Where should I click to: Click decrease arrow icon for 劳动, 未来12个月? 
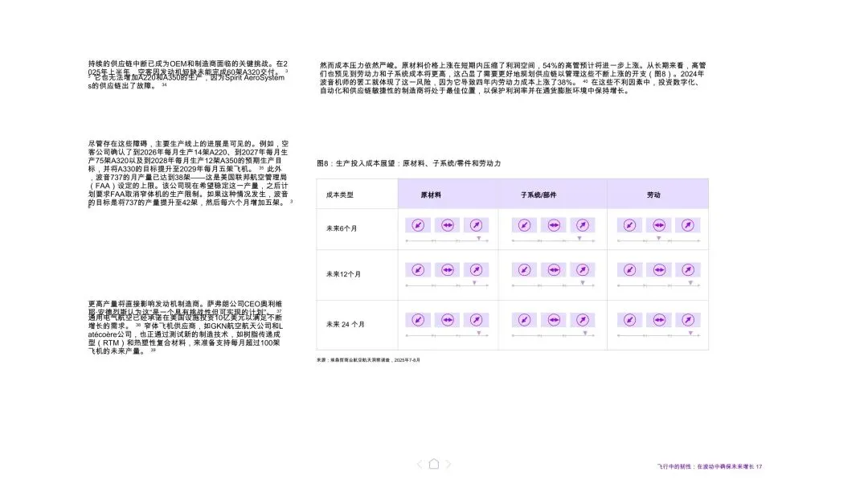[x=629, y=270]
